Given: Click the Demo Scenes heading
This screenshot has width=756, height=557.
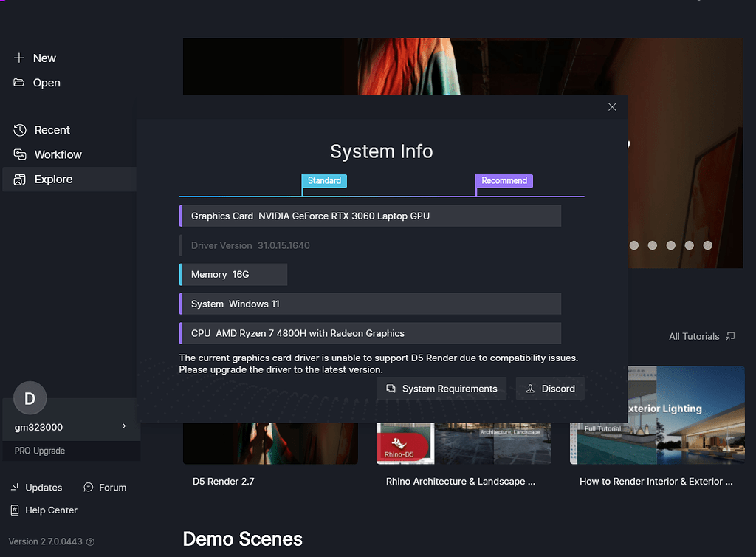Looking at the screenshot, I should (x=242, y=539).
